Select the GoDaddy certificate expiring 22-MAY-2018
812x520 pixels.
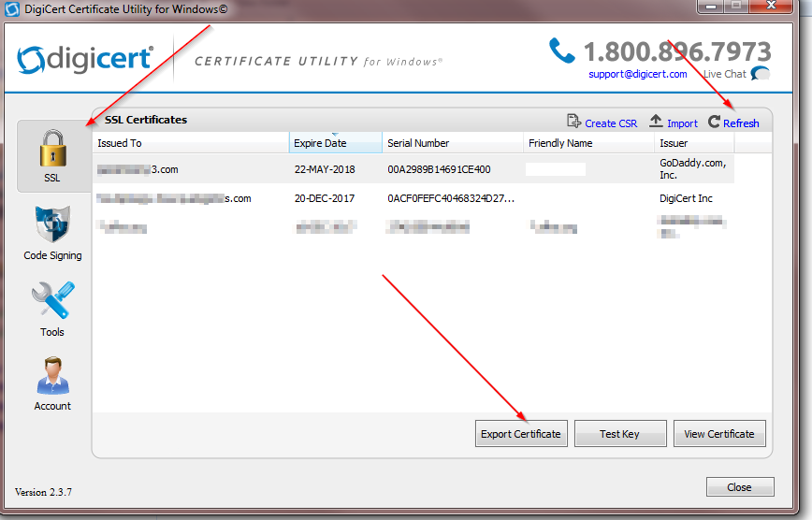pyautogui.click(x=326, y=169)
